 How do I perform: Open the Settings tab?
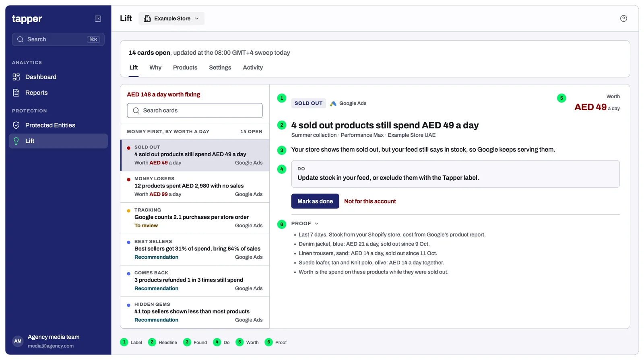220,68
